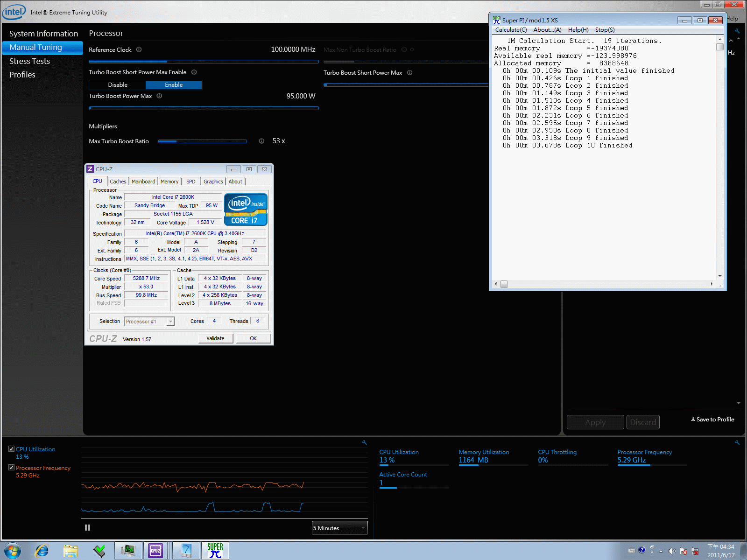Open Super PI About...(A) menu
Viewport: 747px width, 560px height.
coord(547,30)
